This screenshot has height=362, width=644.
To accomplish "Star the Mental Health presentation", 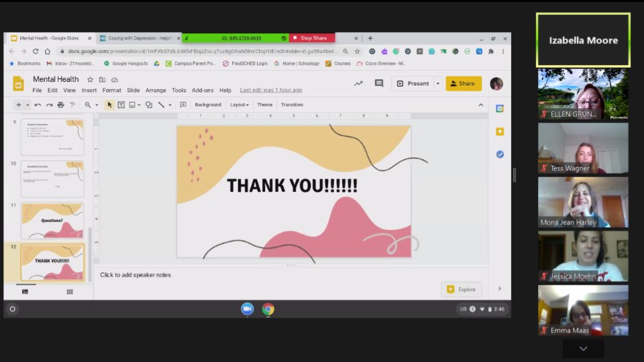I will [90, 80].
